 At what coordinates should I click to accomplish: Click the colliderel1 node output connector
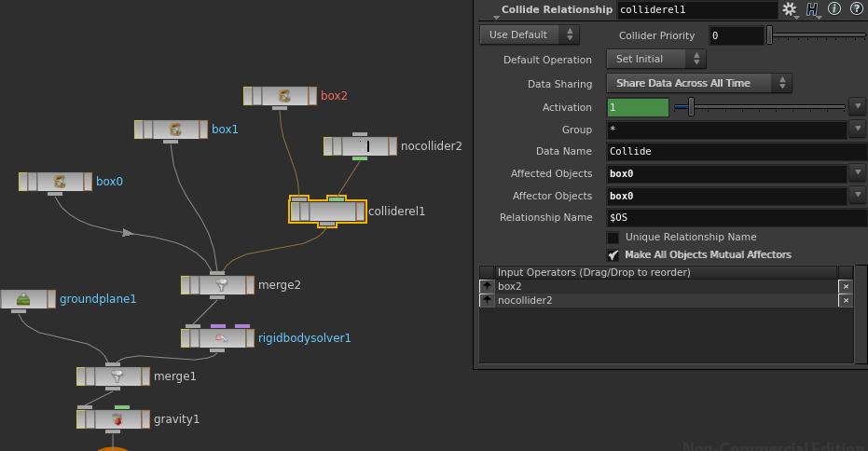[328, 225]
